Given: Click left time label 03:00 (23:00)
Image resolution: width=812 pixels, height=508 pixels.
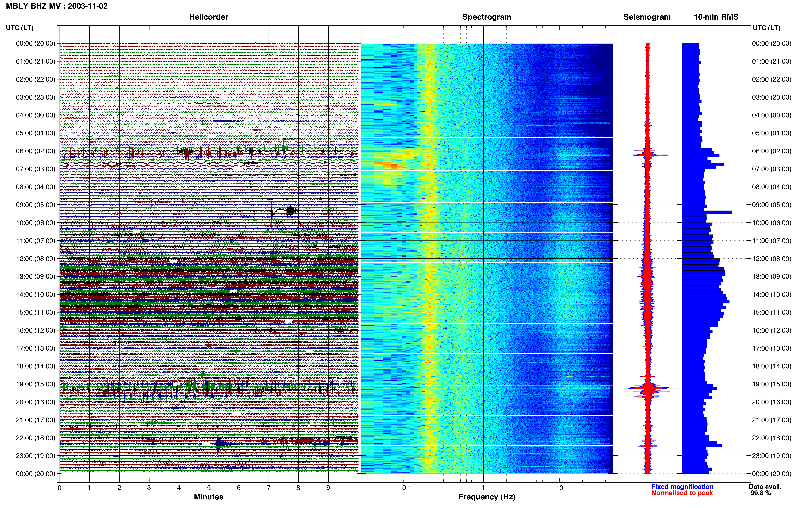Looking at the screenshot, I should point(36,97).
